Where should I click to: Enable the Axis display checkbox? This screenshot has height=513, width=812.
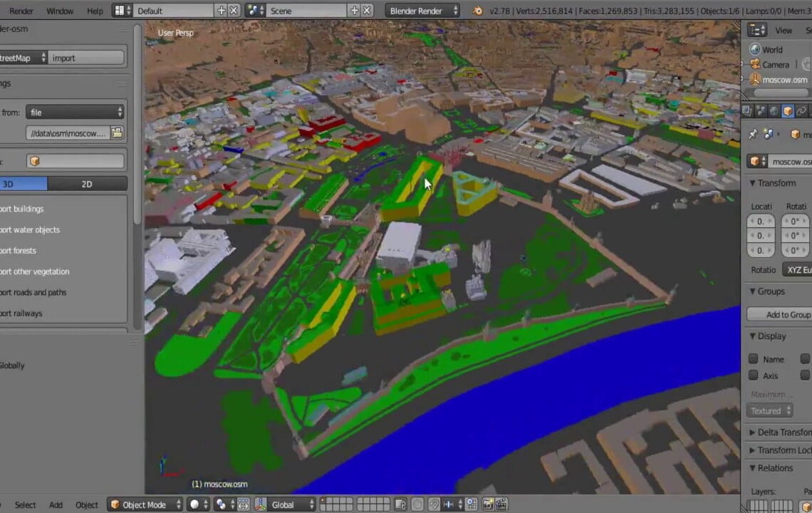754,375
